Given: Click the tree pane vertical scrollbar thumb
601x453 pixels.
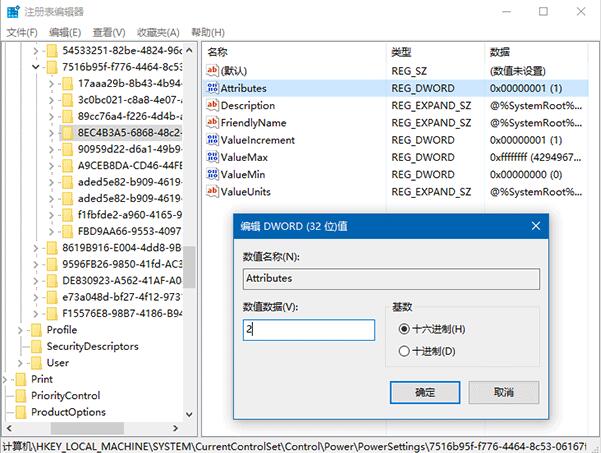Looking at the screenshot, I should (189, 267).
